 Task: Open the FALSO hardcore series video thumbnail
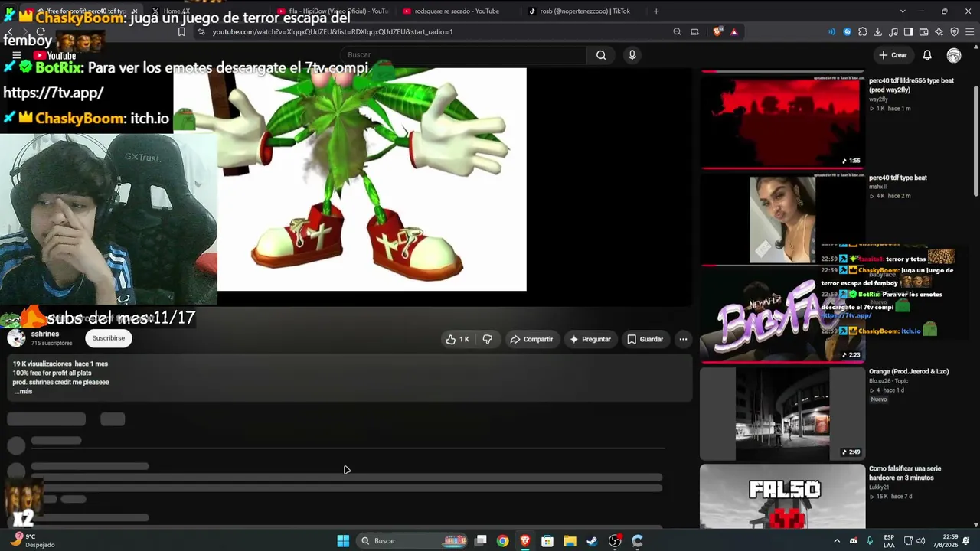[x=782, y=496]
